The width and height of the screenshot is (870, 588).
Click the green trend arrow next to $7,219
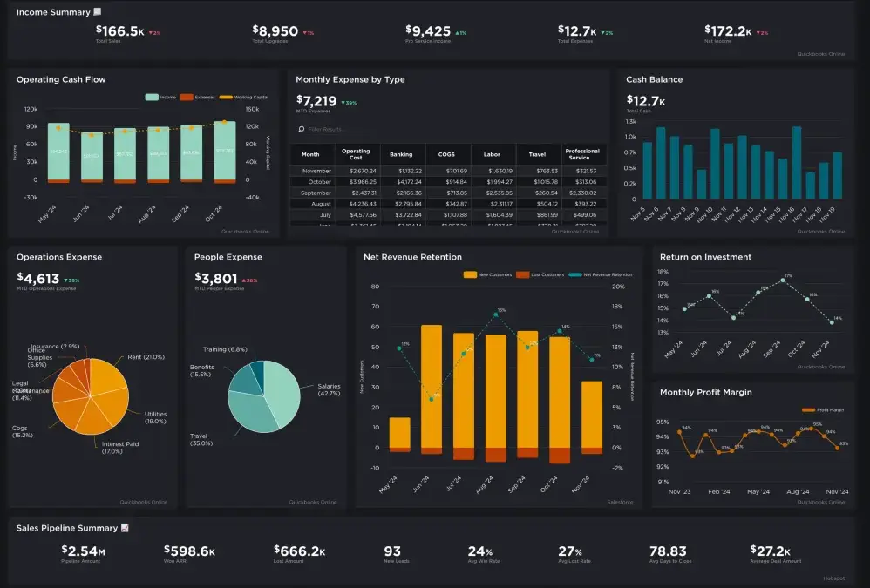pyautogui.click(x=343, y=103)
